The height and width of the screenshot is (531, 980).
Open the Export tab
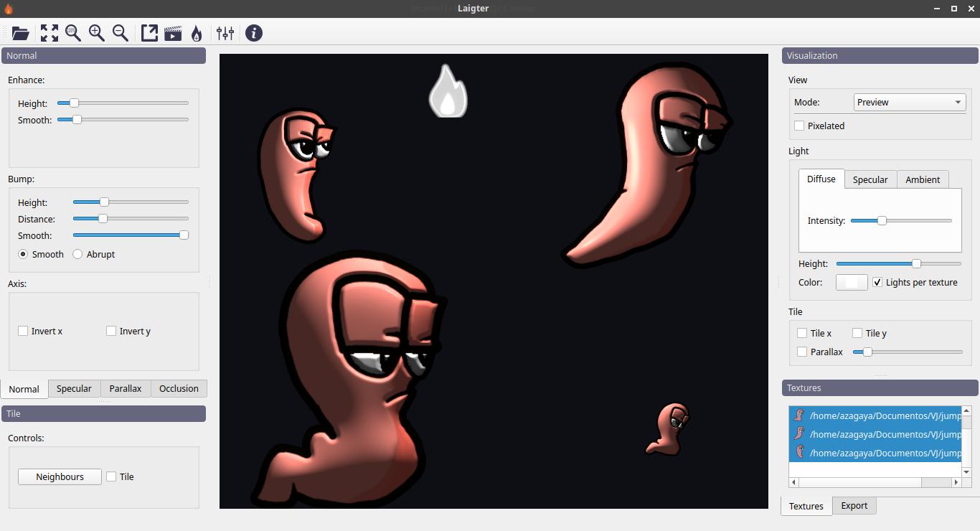(x=854, y=505)
